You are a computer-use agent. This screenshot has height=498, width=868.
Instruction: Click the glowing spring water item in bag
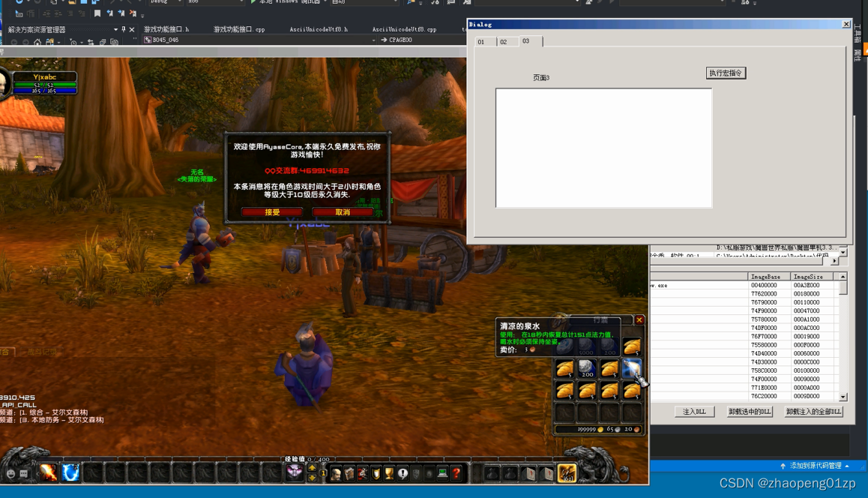coord(632,367)
